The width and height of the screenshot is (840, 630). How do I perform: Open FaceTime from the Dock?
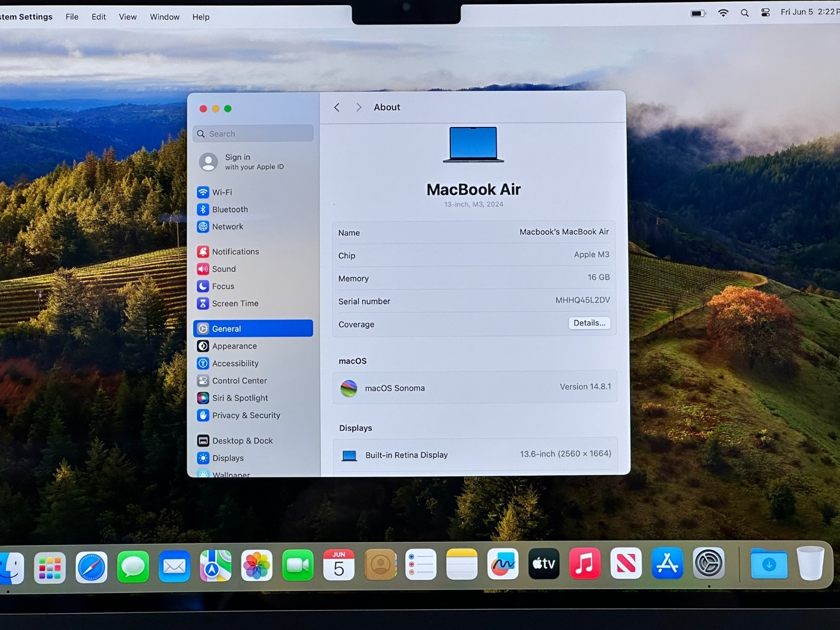coord(298,565)
